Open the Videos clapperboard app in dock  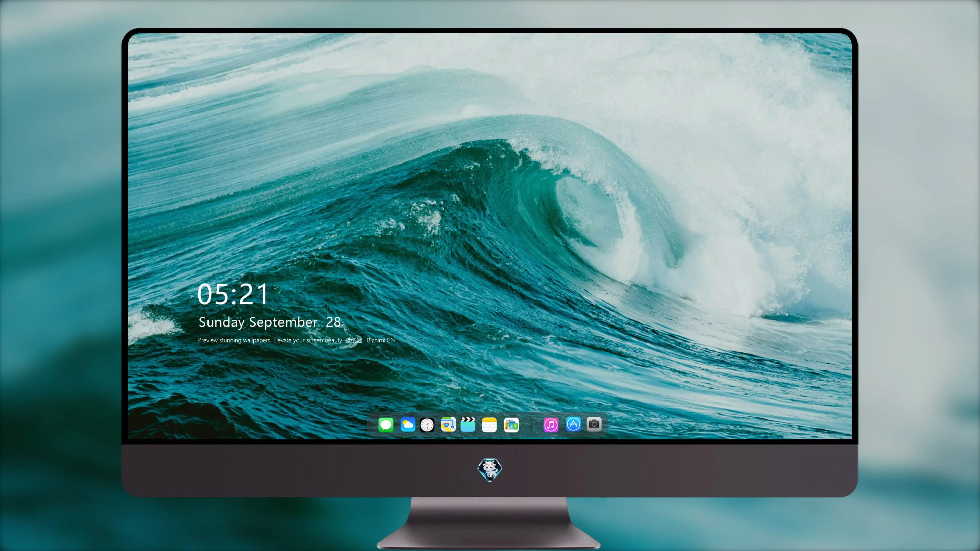[468, 424]
